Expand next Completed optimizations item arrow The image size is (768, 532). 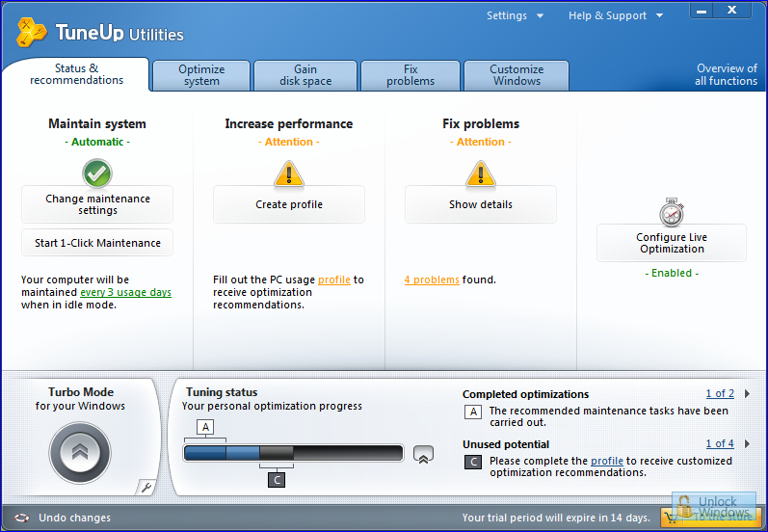click(x=747, y=394)
